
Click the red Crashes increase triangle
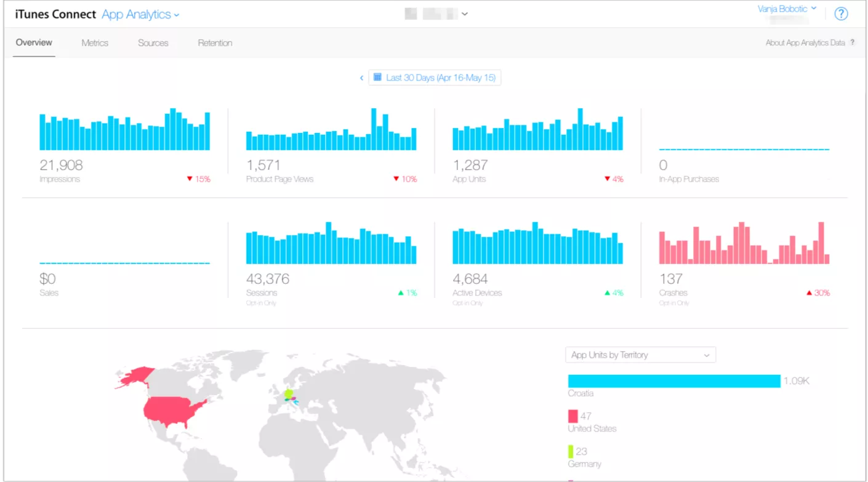[810, 293]
